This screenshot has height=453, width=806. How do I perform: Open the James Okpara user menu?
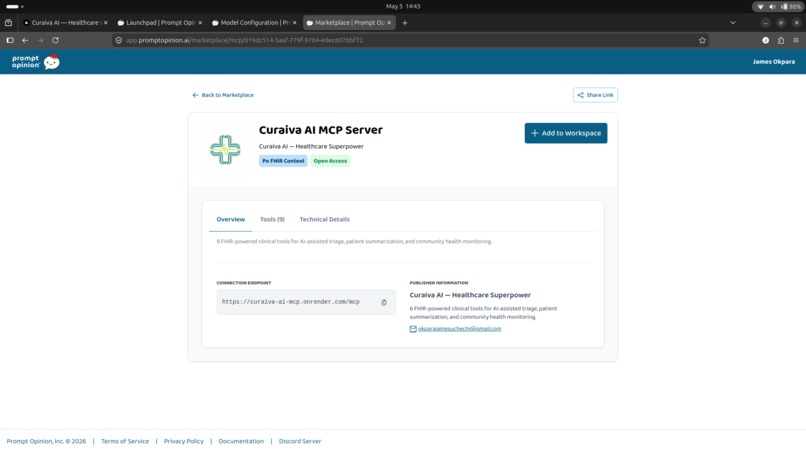[774, 62]
